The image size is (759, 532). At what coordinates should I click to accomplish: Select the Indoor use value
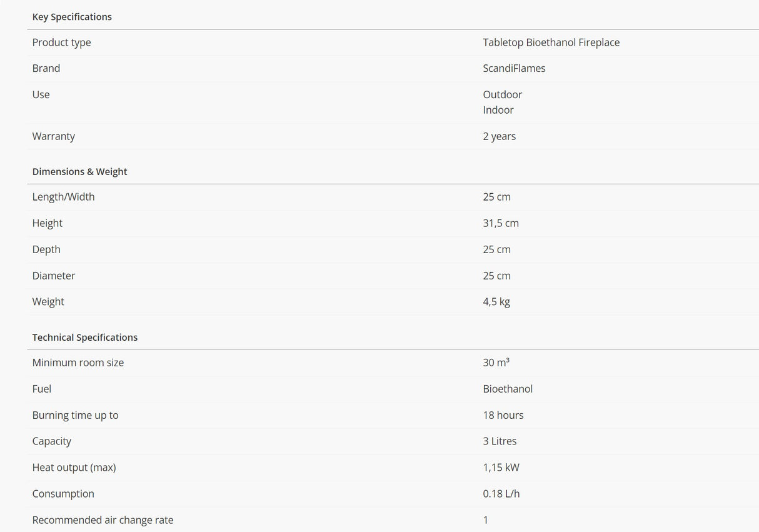coord(498,110)
